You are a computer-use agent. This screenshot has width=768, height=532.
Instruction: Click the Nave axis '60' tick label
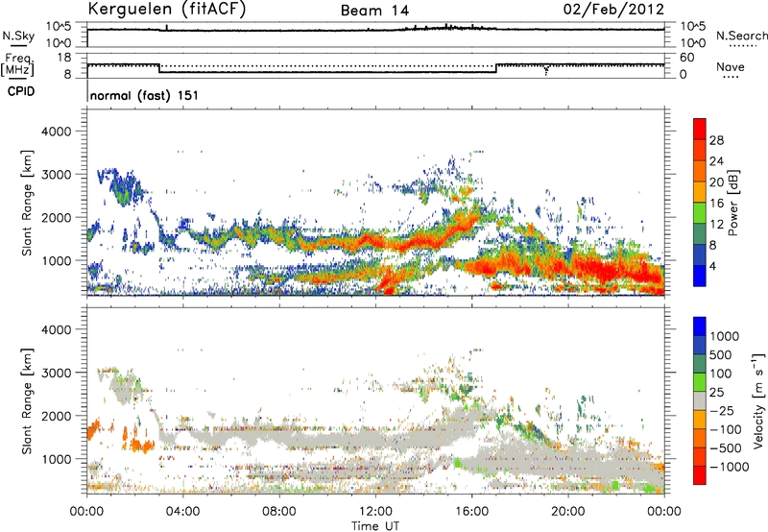pos(687,58)
